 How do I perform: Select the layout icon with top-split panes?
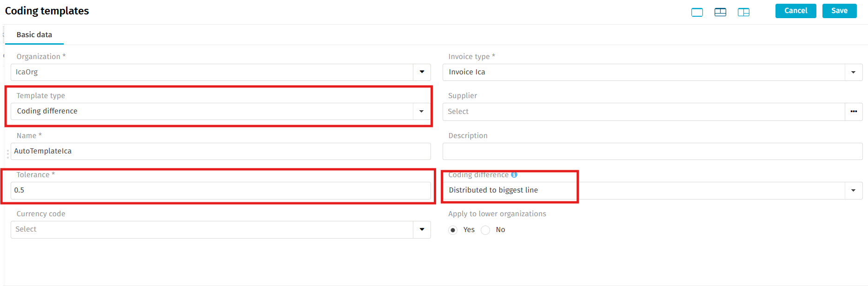[720, 12]
